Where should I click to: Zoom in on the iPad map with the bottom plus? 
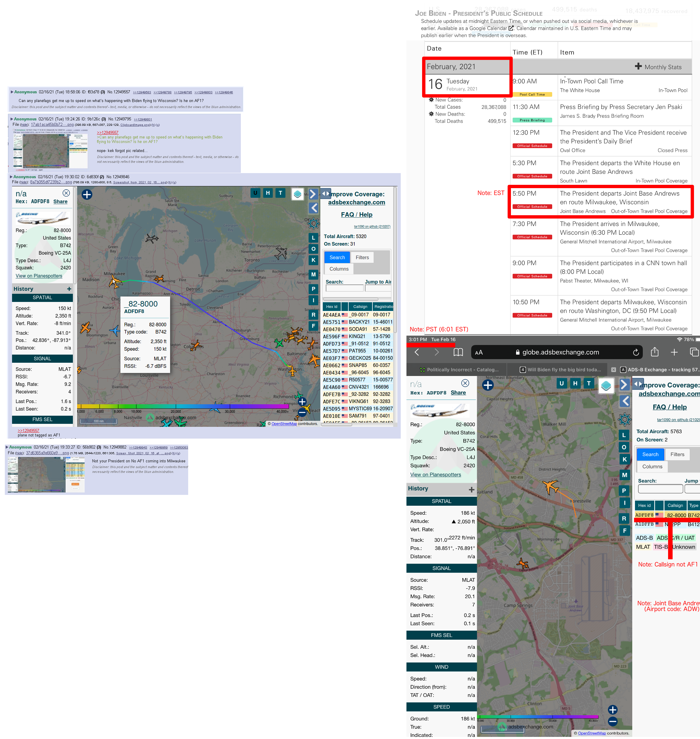(x=613, y=710)
